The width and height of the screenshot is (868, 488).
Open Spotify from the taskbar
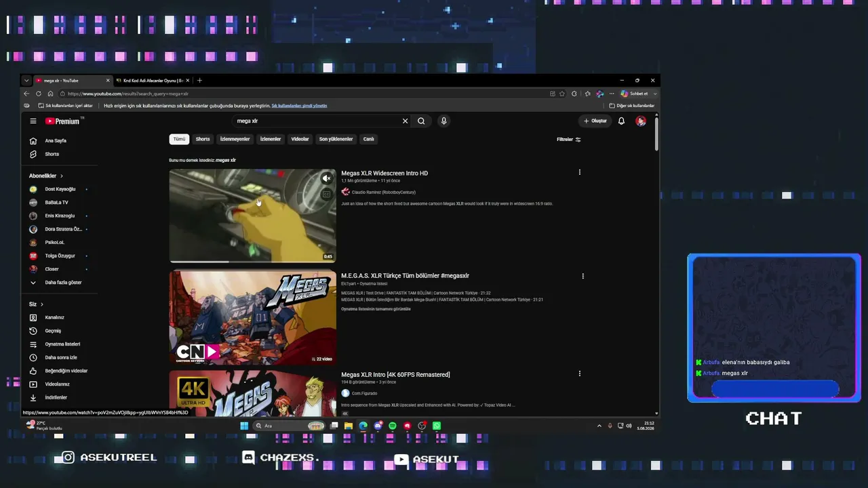click(x=393, y=426)
